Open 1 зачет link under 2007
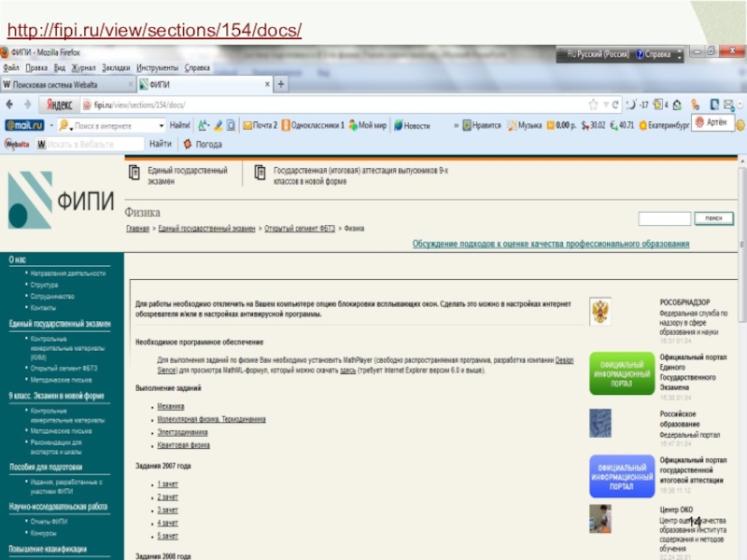Image resolution: width=747 pixels, height=560 pixels. (168, 484)
